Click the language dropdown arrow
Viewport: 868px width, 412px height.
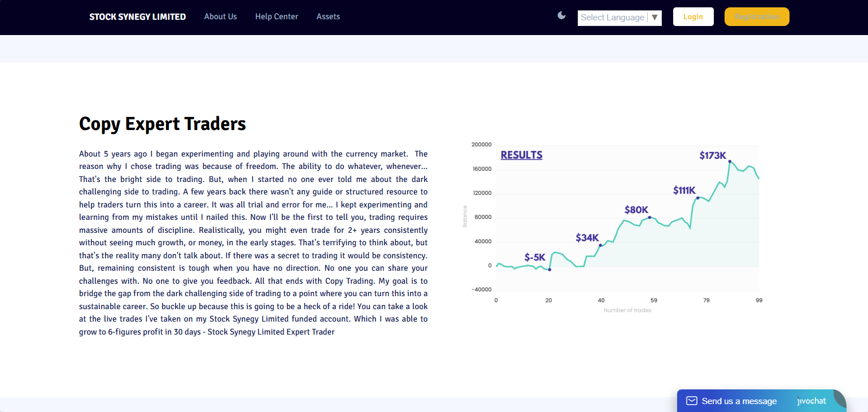[655, 18]
